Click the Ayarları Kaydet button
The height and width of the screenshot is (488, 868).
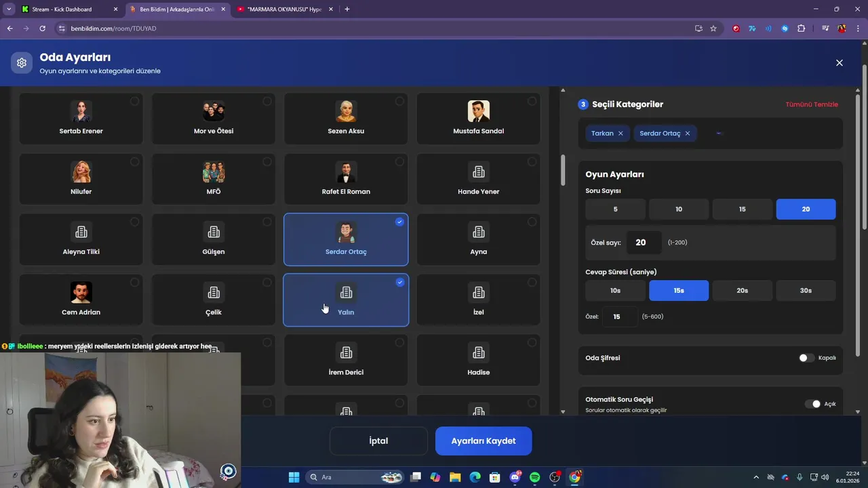click(484, 441)
